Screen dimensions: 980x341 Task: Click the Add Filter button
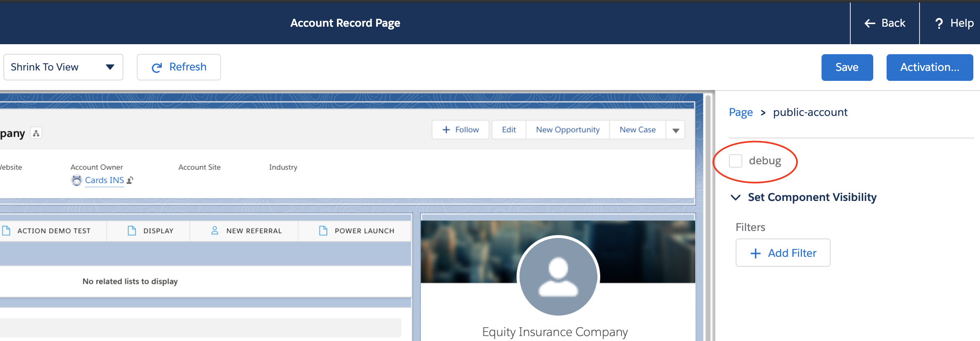point(783,253)
